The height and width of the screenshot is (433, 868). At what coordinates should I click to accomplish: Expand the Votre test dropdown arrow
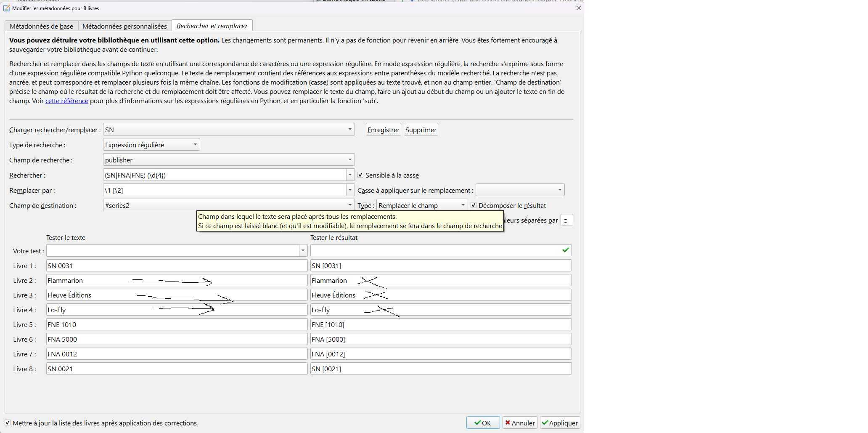[303, 251]
